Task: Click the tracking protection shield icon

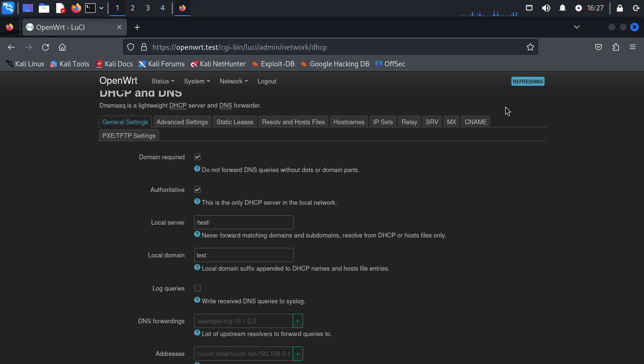Action: click(131, 47)
